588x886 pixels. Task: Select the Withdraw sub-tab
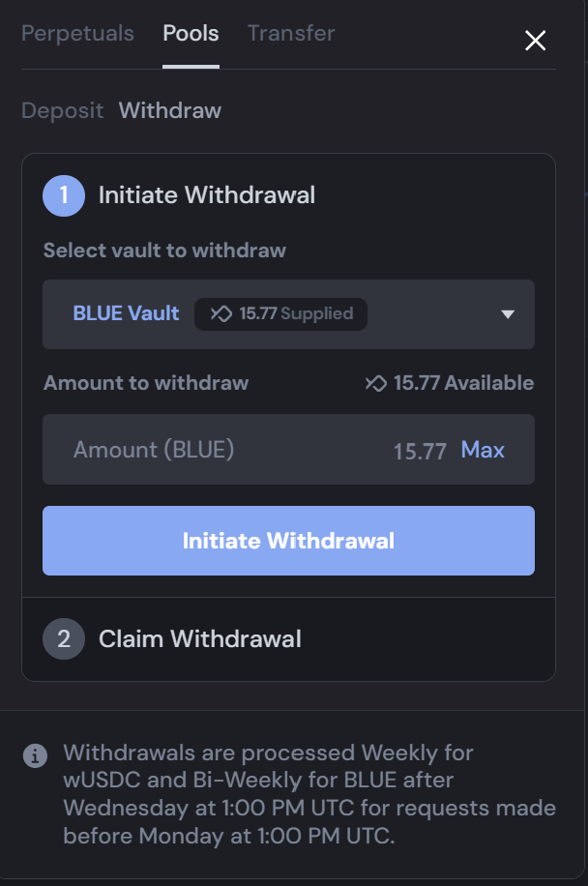tap(170, 110)
